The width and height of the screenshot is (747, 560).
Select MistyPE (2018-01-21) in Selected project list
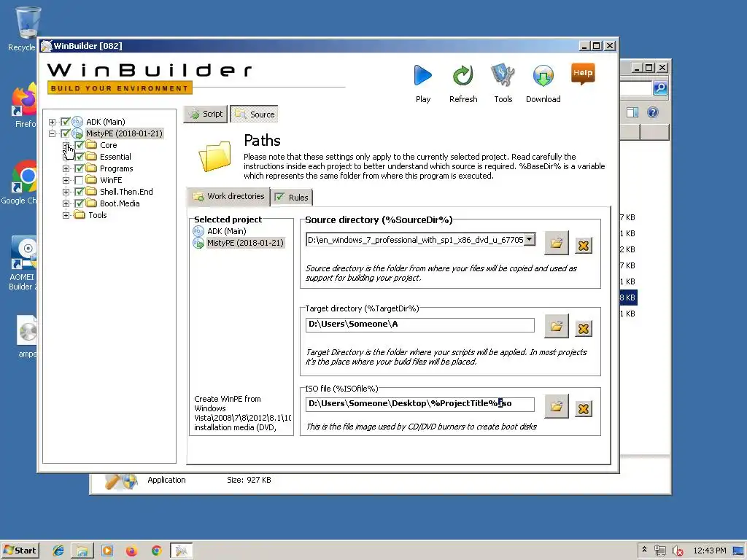pyautogui.click(x=245, y=243)
